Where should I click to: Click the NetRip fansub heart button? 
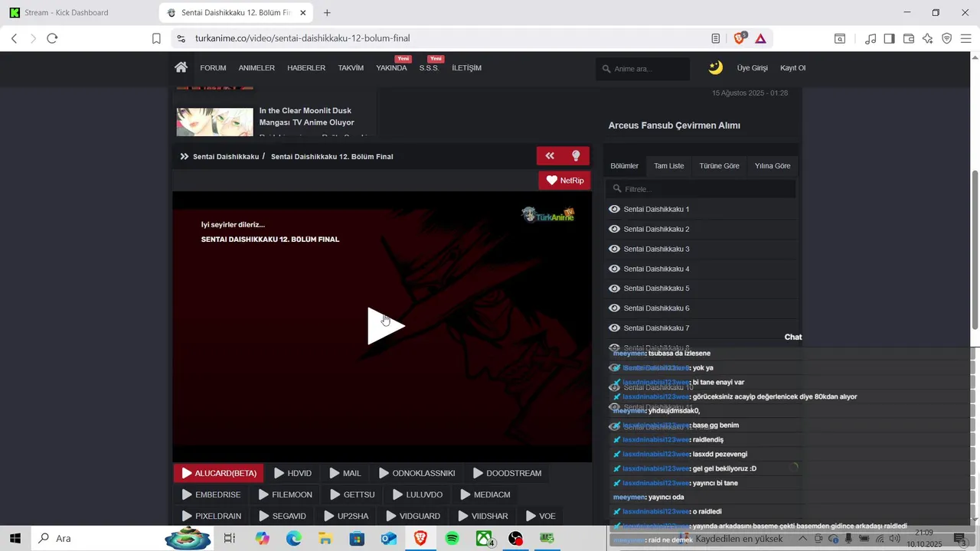coord(565,181)
